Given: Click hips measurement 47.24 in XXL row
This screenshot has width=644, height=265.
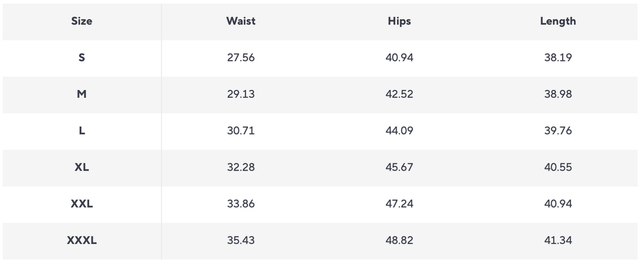Looking at the screenshot, I should pos(399,205).
